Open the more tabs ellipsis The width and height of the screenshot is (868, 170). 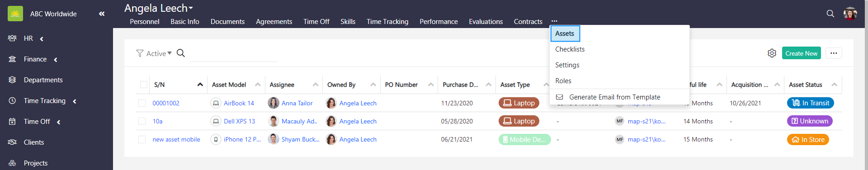(554, 21)
